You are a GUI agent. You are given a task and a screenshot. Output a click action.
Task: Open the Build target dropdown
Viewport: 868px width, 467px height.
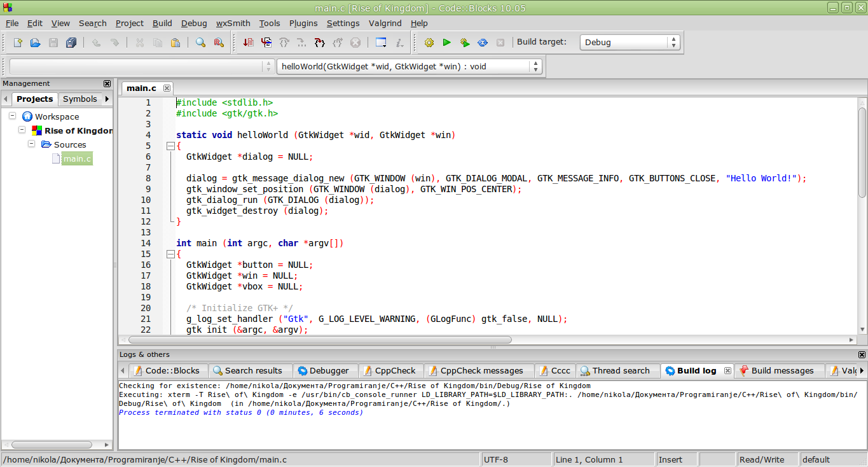pos(630,43)
